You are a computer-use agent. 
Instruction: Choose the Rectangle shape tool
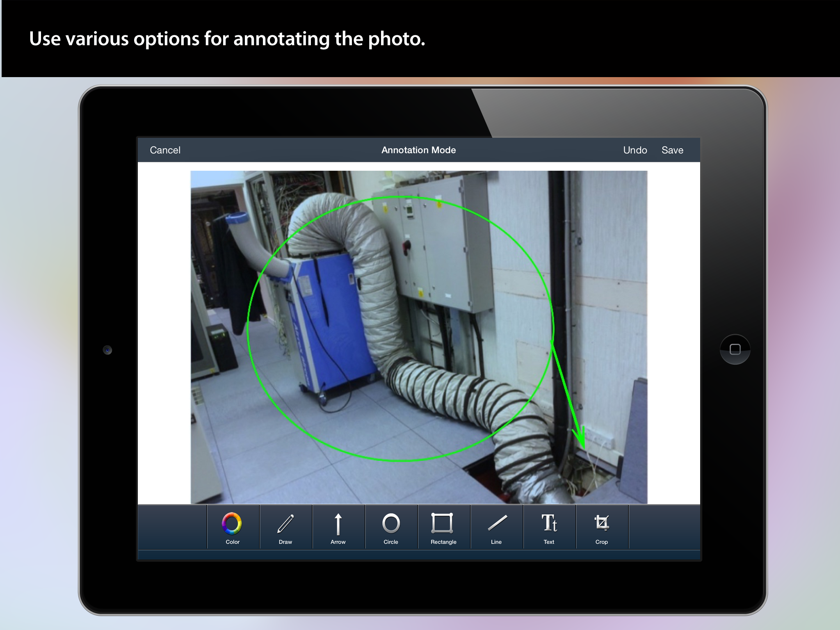pos(443,527)
